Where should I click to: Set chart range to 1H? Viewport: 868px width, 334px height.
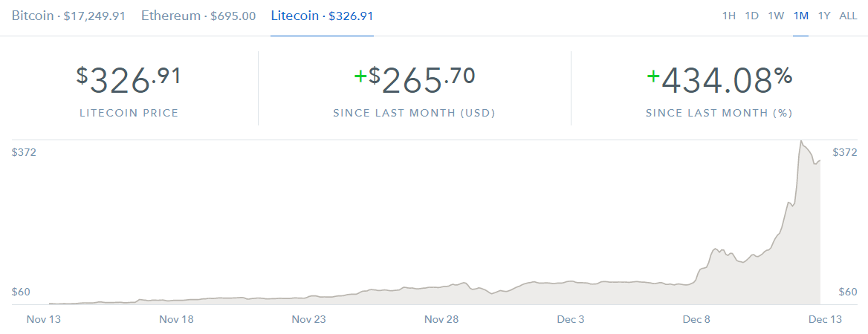(729, 16)
